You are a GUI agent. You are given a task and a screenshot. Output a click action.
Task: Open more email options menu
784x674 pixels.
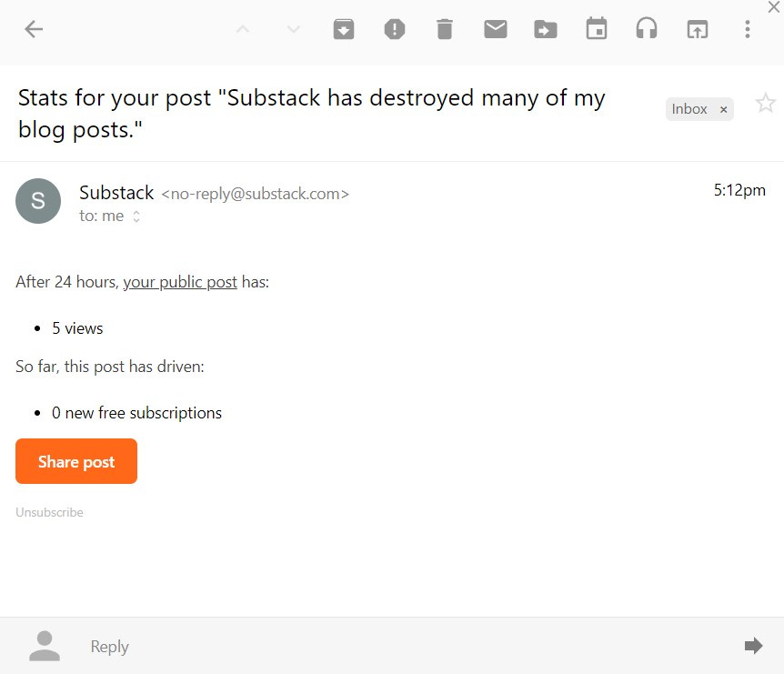click(x=747, y=28)
